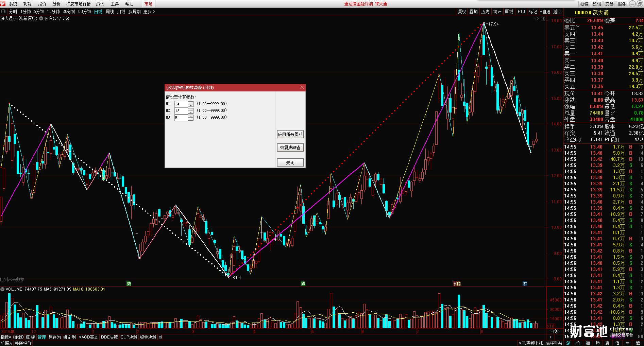
Task: Click 关联报价 tab
Action: tap(23, 343)
